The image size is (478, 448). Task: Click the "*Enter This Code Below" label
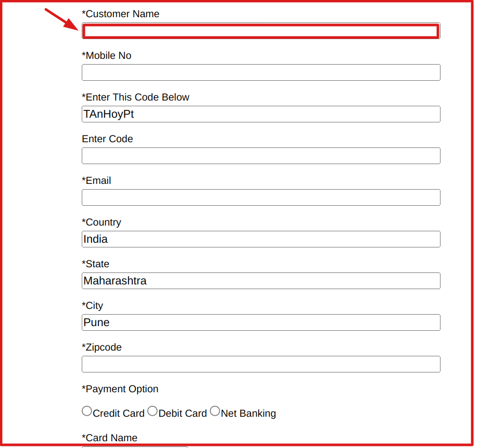135,97
